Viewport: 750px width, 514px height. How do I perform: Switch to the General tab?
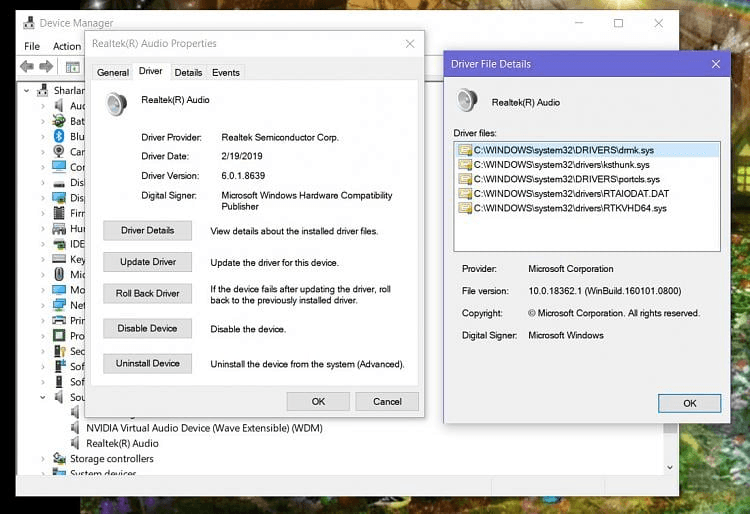(x=113, y=72)
